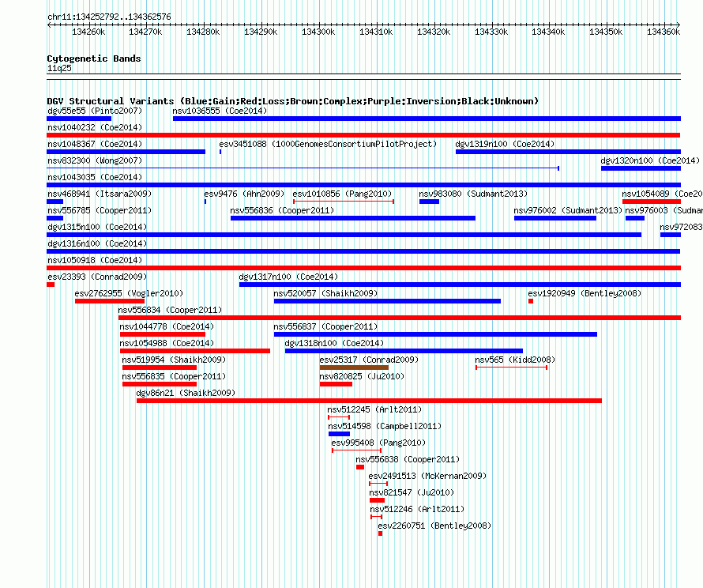This screenshot has width=703, height=588.
Task: Click the 11q25 band label
Action: (x=59, y=68)
